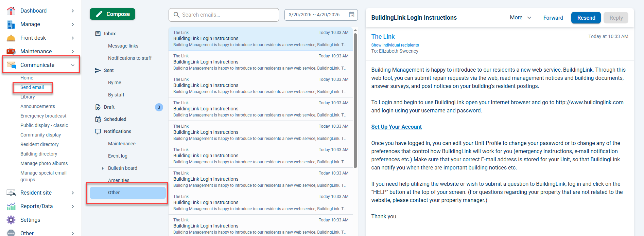Screen dimensions: 644x236
Task: Click the Communicate envelope icon
Action: pyautogui.click(x=11, y=65)
